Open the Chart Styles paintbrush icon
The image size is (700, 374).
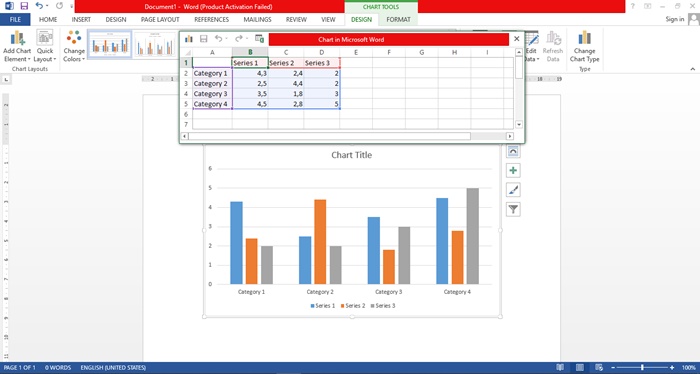click(x=513, y=190)
